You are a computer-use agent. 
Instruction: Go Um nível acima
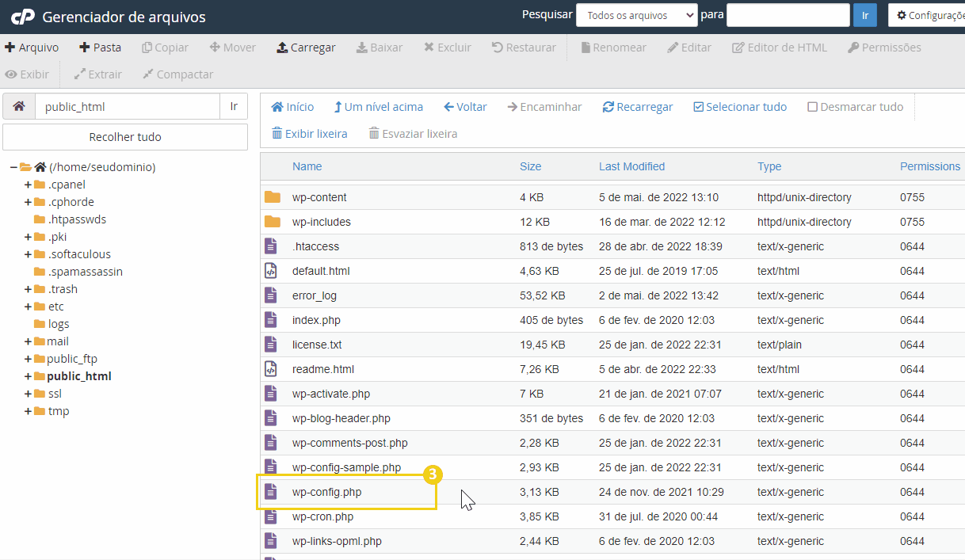[x=379, y=107]
